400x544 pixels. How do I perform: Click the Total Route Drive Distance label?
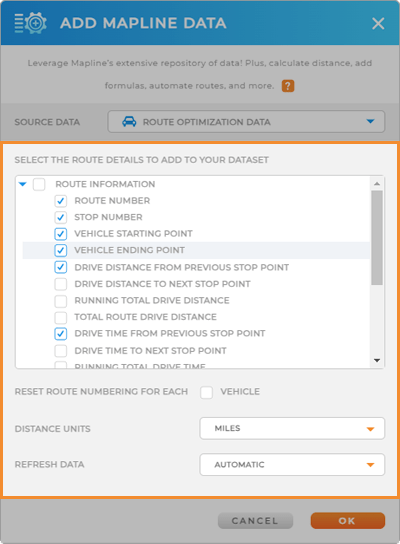pyautogui.click(x=145, y=317)
